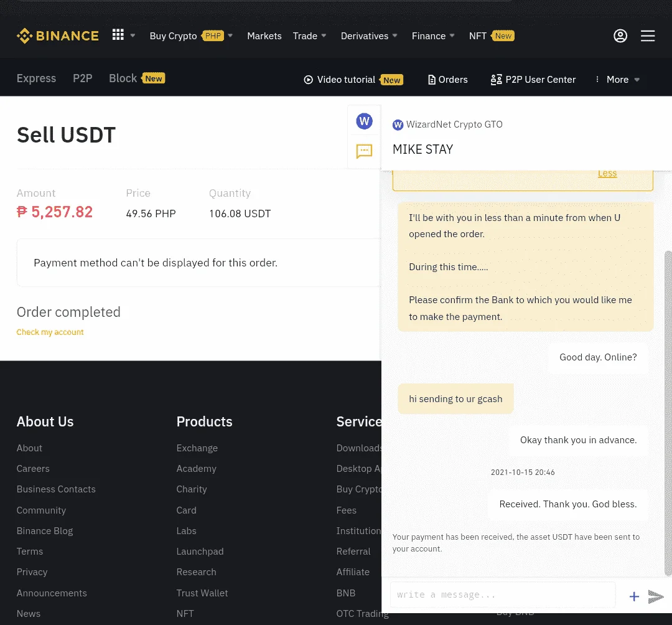
Task: Open Orders page
Action: (447, 80)
